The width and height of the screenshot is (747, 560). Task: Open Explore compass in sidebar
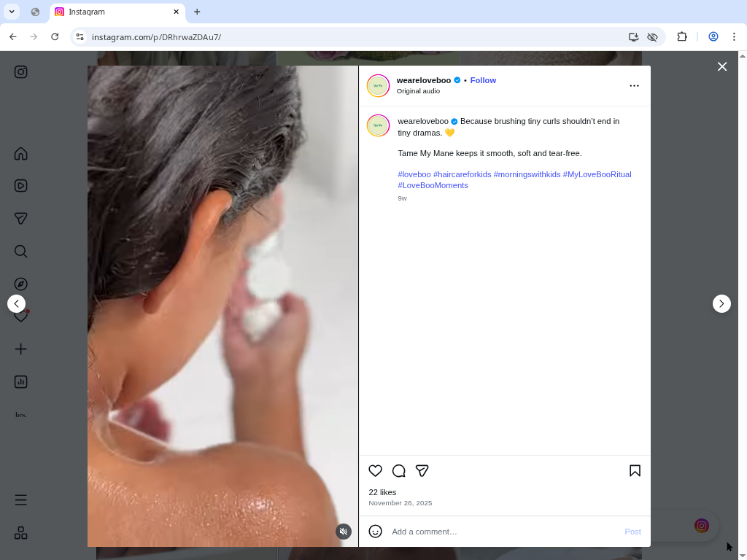click(x=21, y=284)
